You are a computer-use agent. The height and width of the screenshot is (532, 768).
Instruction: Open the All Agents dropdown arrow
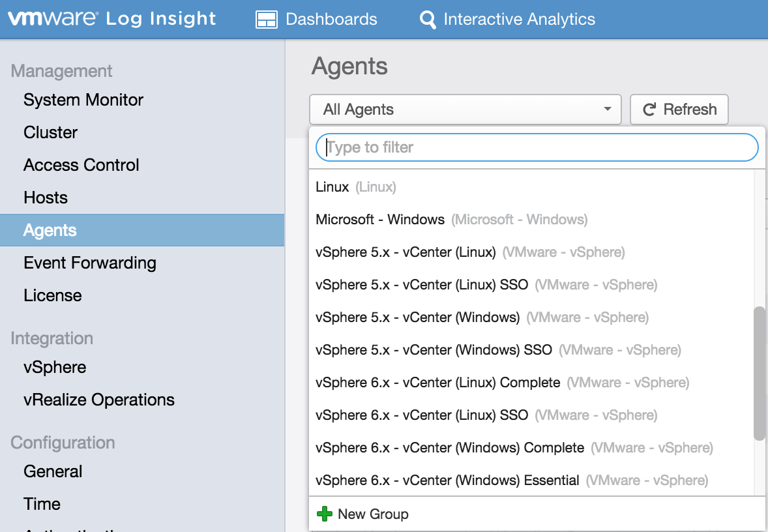(x=608, y=110)
